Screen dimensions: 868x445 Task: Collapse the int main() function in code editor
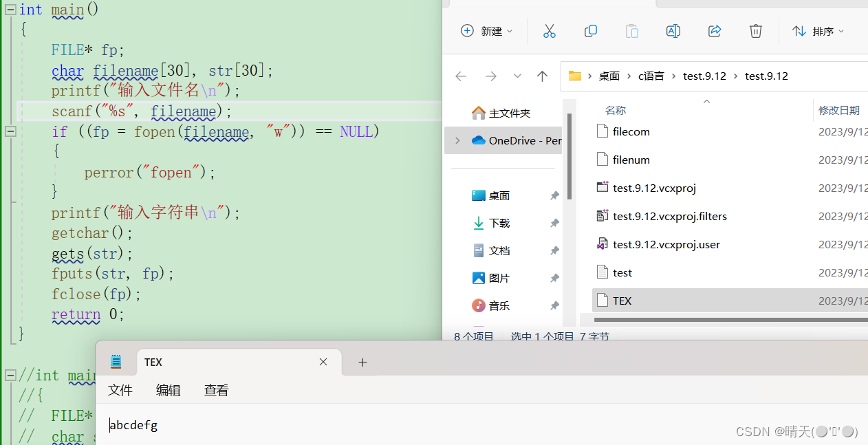pos(10,10)
